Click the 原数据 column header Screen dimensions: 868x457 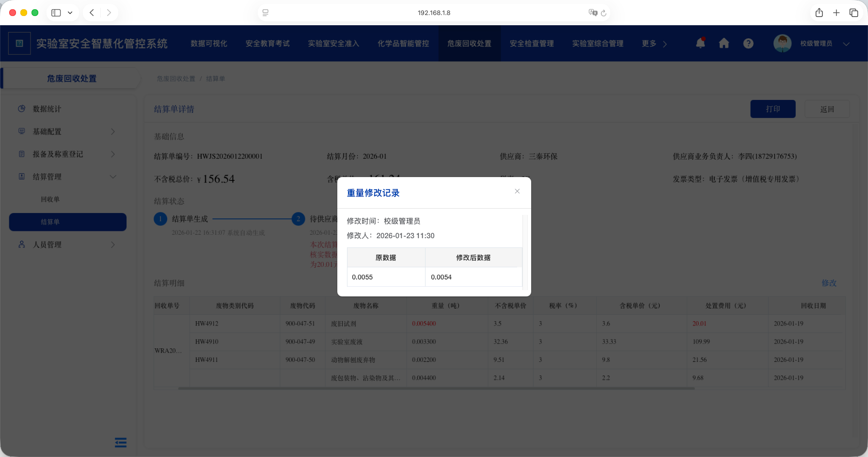386,258
